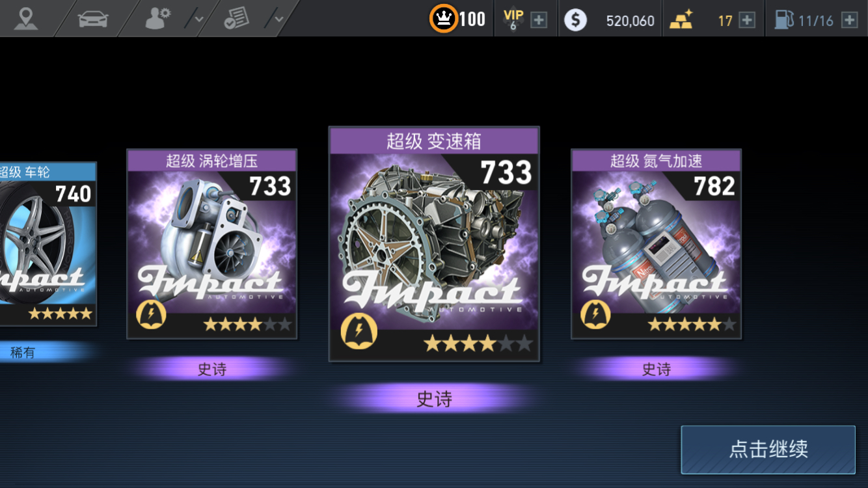Image resolution: width=868 pixels, height=488 pixels.
Task: Open the task checklist icon
Action: (x=237, y=19)
